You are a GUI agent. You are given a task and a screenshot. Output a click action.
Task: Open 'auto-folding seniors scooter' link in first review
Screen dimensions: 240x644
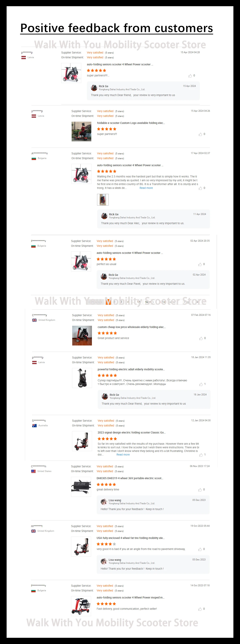click(x=120, y=65)
